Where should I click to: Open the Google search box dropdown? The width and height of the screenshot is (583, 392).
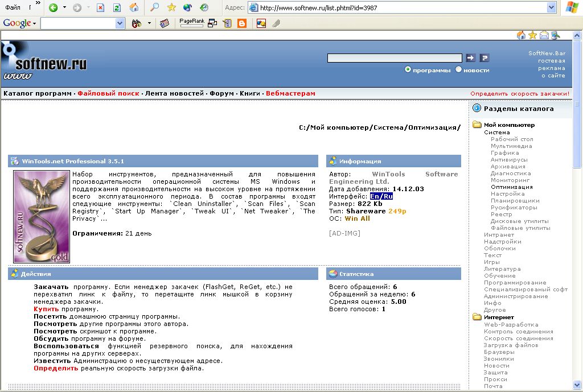[120, 23]
